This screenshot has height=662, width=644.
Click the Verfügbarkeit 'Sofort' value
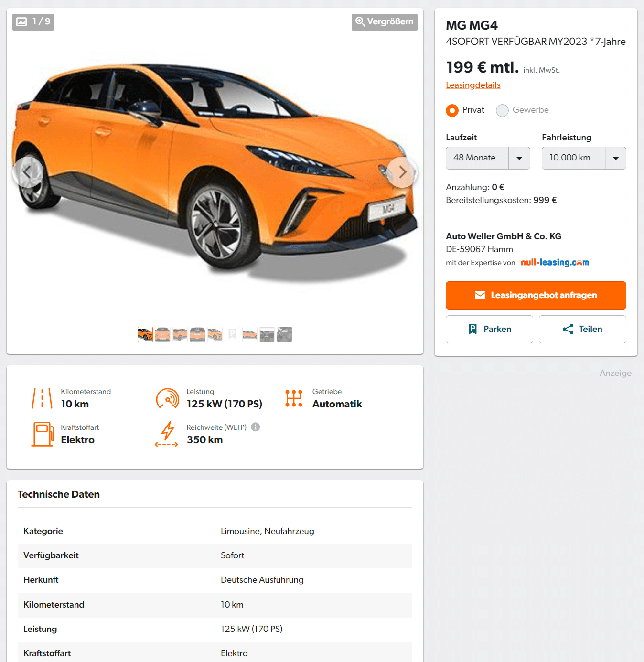coord(232,555)
